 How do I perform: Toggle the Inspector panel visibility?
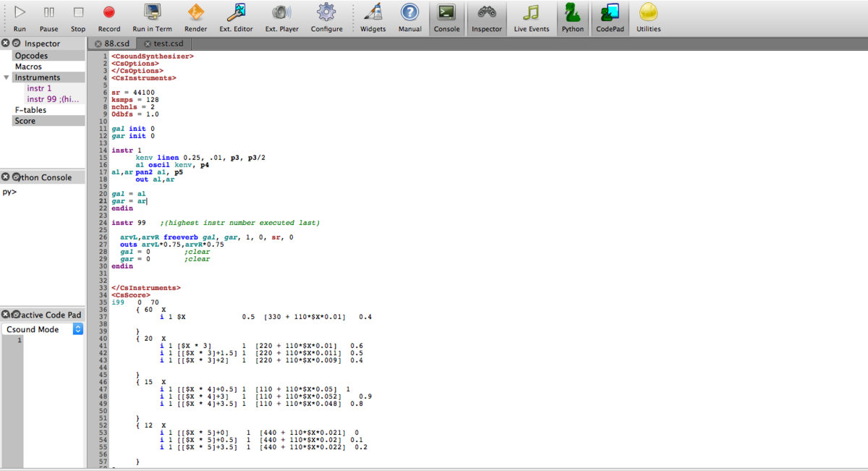pos(486,12)
